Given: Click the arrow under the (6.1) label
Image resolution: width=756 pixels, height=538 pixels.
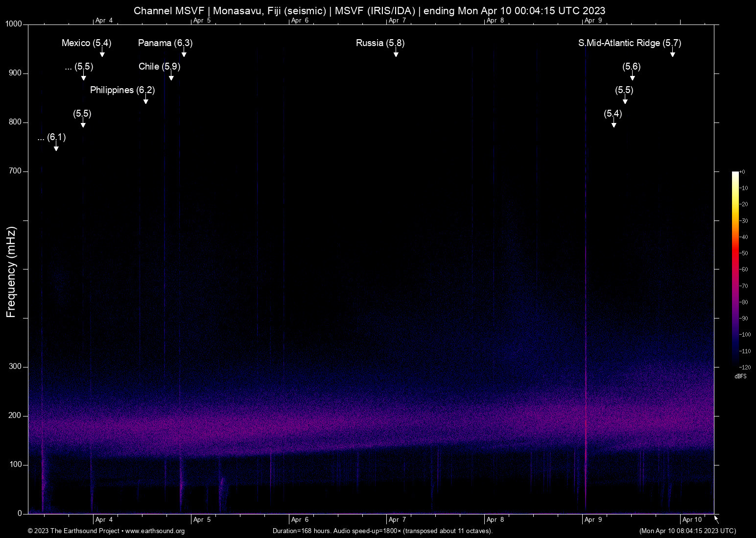Looking at the screenshot, I should [56, 147].
